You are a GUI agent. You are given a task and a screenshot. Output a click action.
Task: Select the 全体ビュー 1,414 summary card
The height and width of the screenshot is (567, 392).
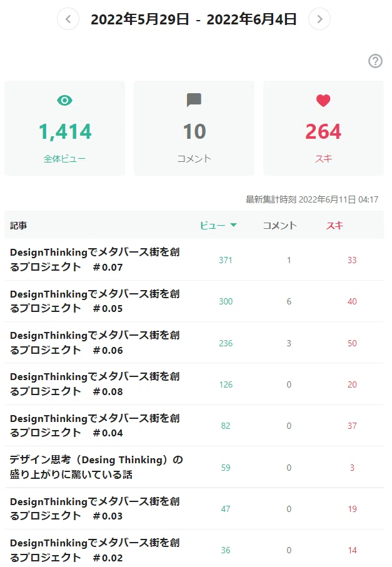pyautogui.click(x=65, y=128)
